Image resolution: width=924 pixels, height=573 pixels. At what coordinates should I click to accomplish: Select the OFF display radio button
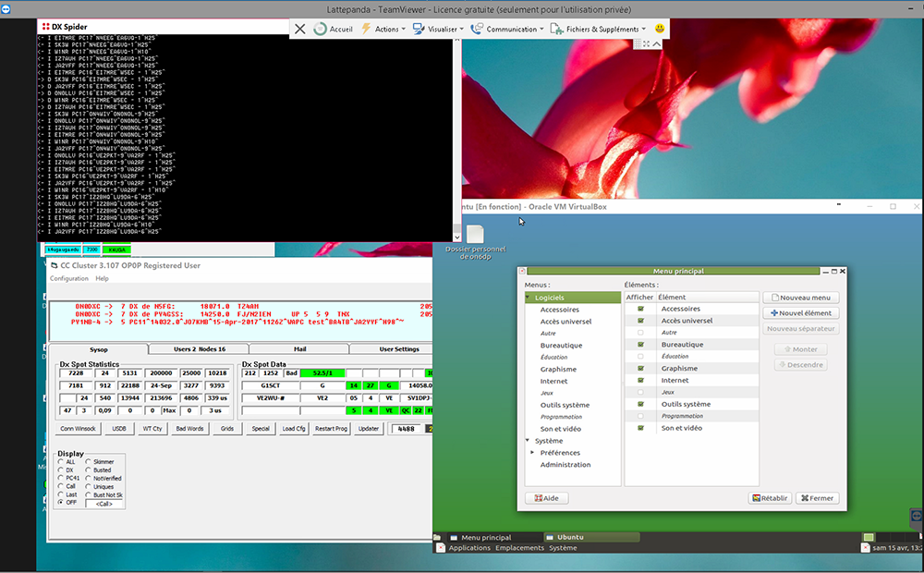61,502
